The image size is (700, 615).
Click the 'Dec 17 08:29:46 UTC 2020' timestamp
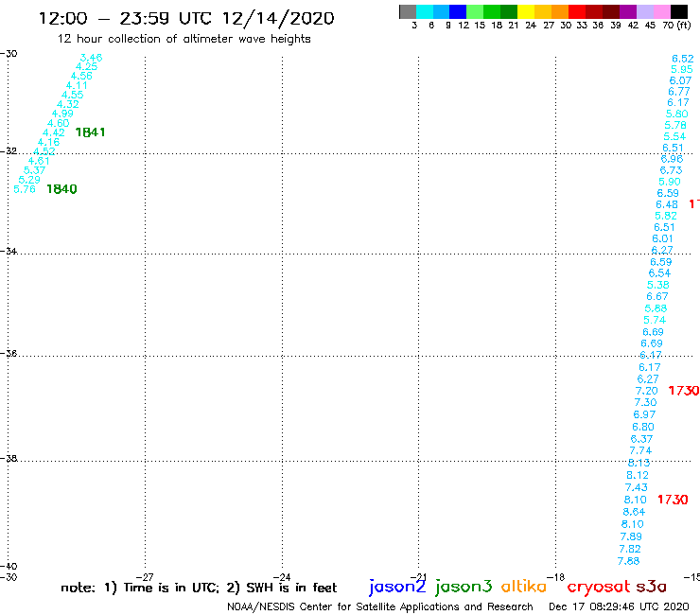(x=619, y=607)
